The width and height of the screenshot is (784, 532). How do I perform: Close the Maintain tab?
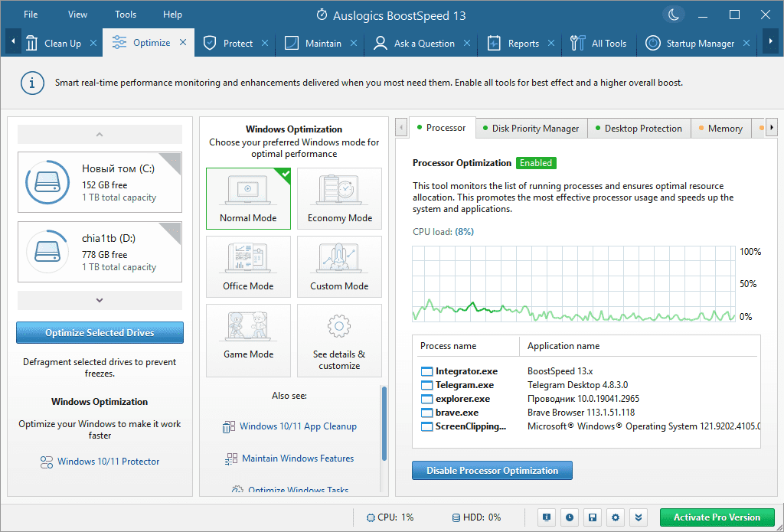[354, 44]
